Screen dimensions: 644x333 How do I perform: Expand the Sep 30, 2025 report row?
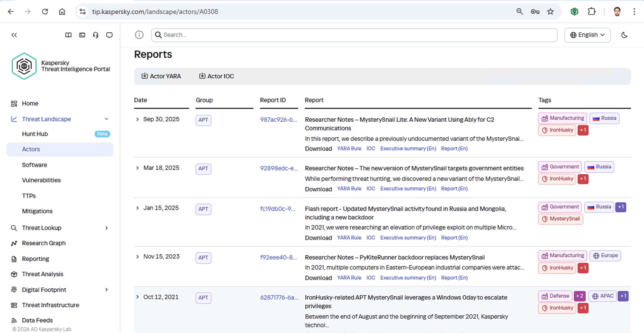pos(137,119)
